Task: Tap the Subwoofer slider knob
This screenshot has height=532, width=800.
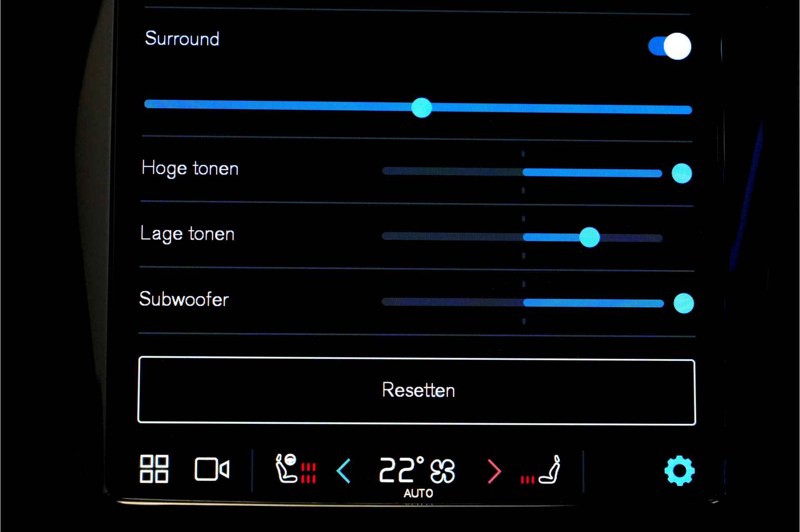Action: coord(683,303)
